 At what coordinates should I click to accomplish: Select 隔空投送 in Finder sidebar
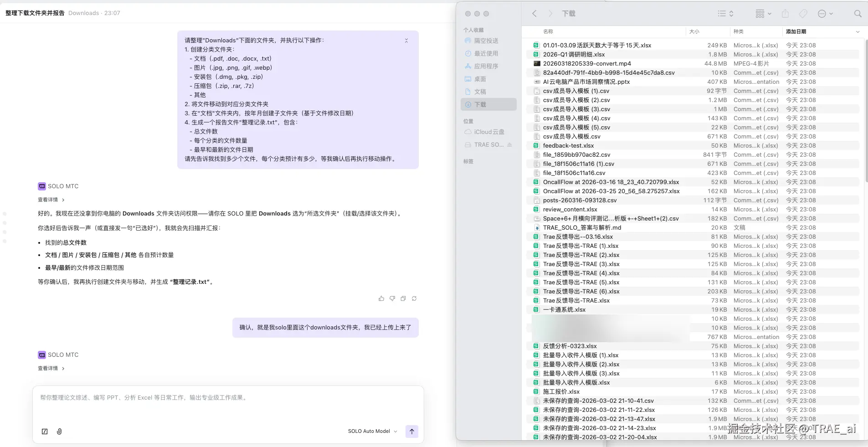click(488, 41)
